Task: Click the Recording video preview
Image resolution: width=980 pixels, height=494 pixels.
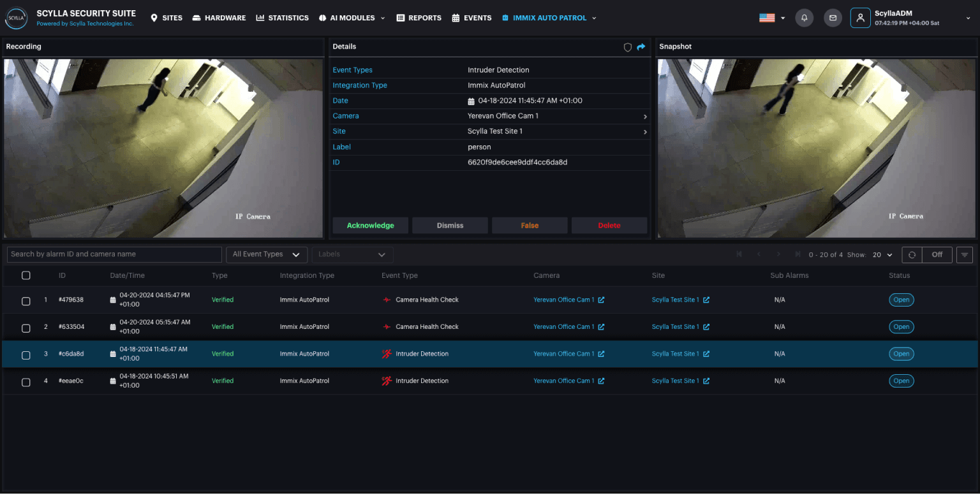Action: (x=163, y=149)
